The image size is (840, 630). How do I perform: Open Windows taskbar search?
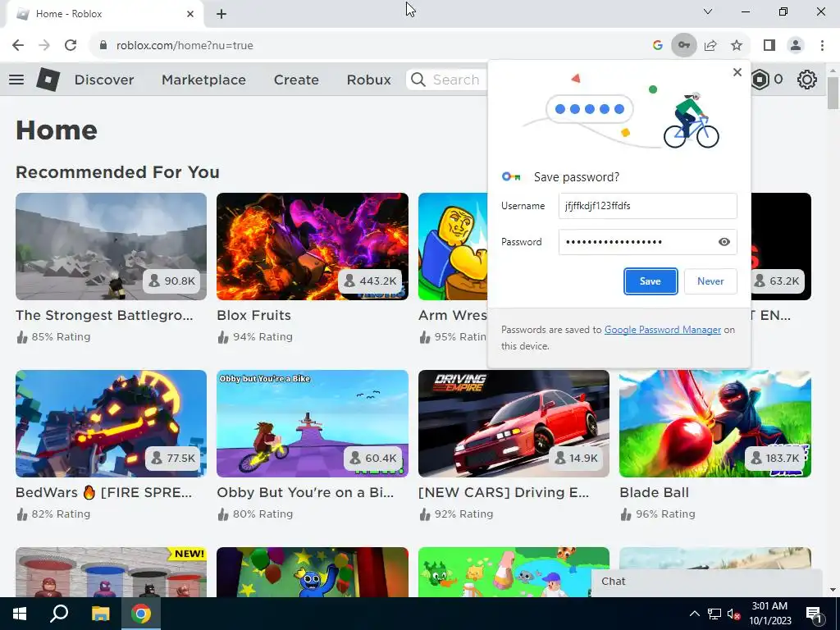(59, 614)
